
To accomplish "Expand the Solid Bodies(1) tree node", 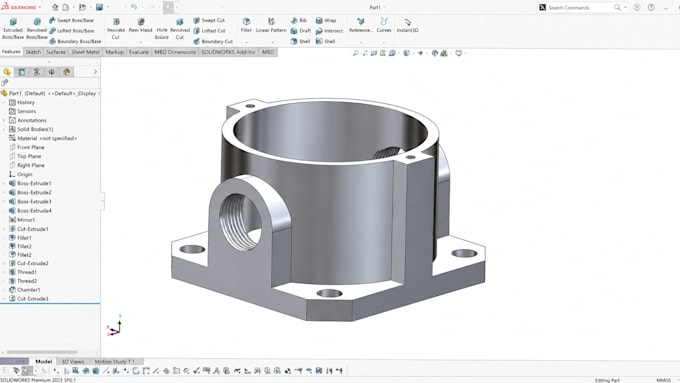I will tap(4, 129).
